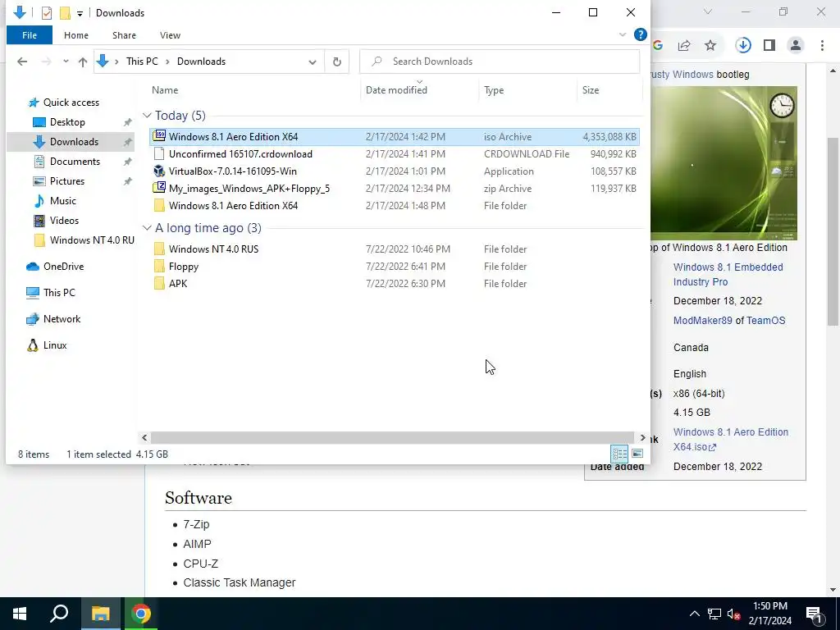Viewport: 840px width, 630px height.
Task: Show hidden tray icons chevron
Action: [x=694, y=614]
